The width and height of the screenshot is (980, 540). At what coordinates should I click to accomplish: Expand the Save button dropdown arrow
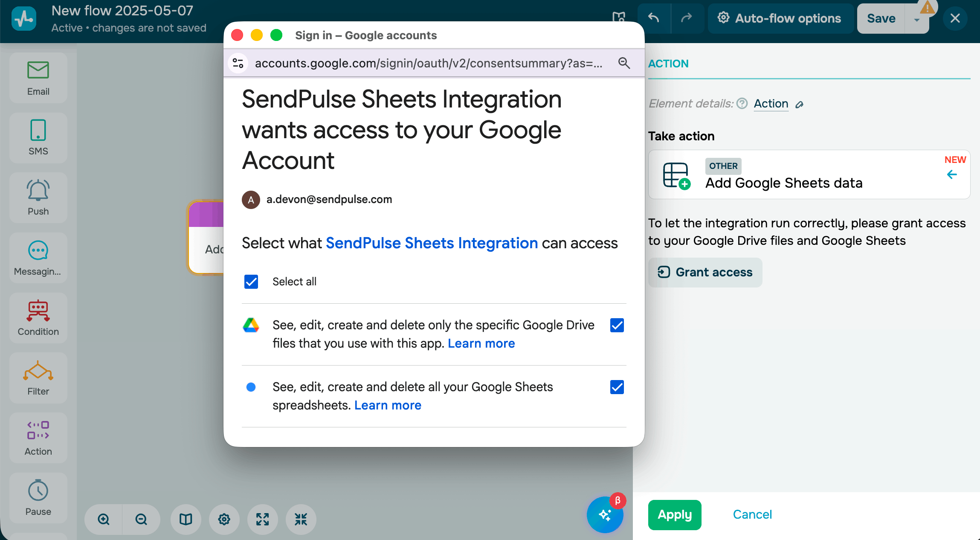point(916,20)
